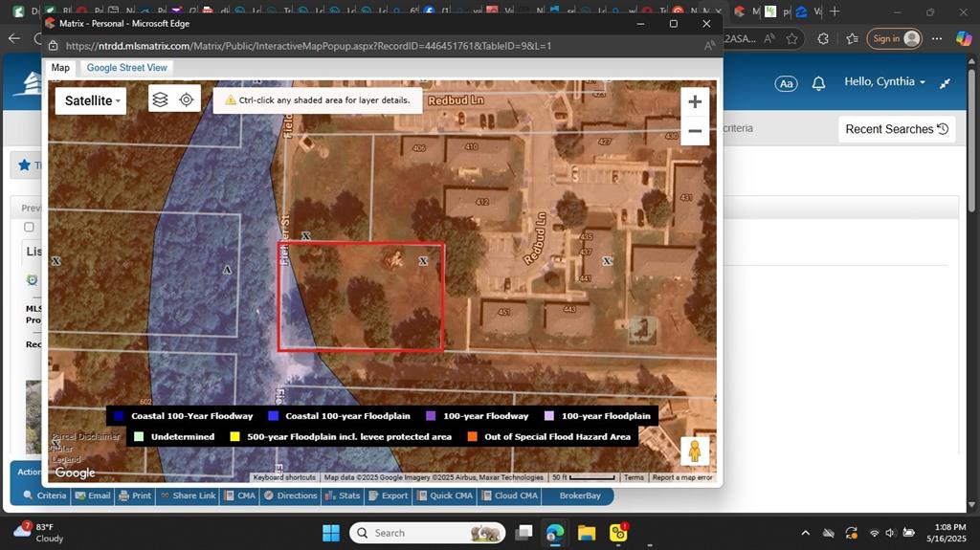Click the Google logo on the map
The width and height of the screenshot is (980, 550).
pos(75,473)
